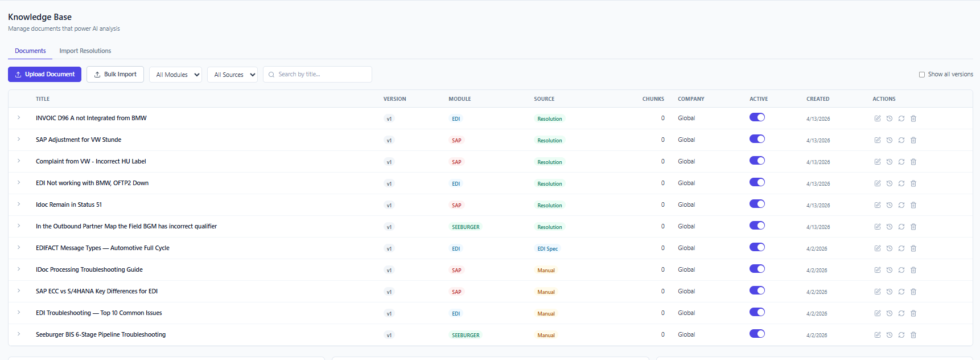Refresh icon for INVOIC D96 A row

click(901, 118)
